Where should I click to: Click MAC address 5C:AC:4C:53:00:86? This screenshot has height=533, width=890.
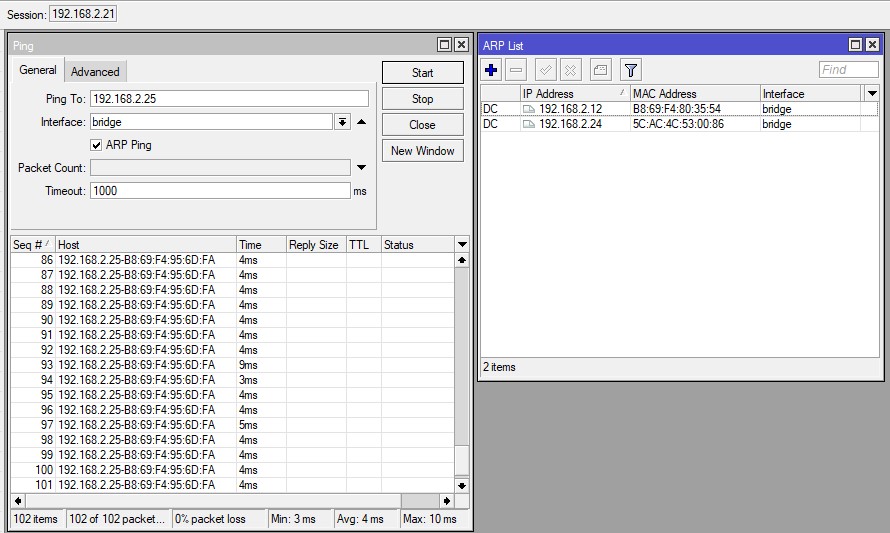pos(678,124)
